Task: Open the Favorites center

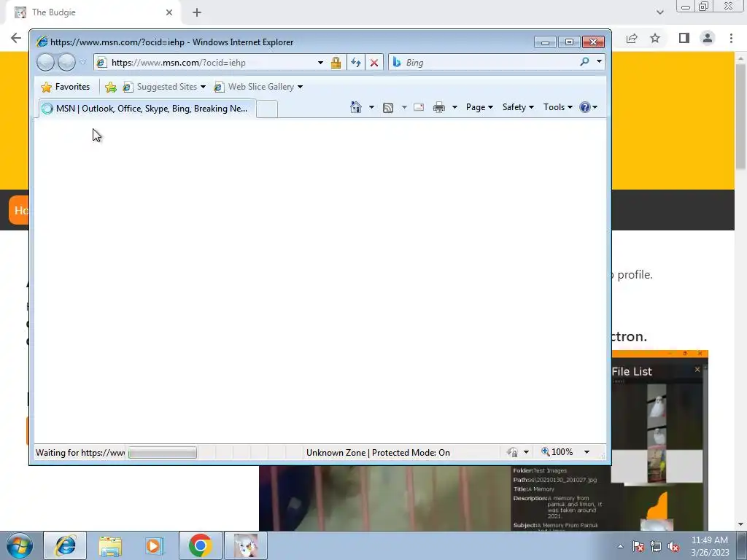Action: pos(65,87)
